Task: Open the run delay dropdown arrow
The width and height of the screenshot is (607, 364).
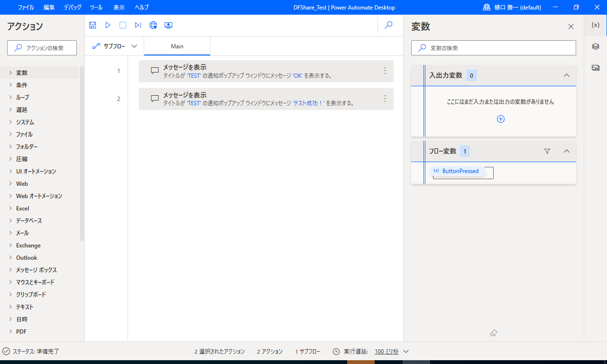Action: [406, 352]
